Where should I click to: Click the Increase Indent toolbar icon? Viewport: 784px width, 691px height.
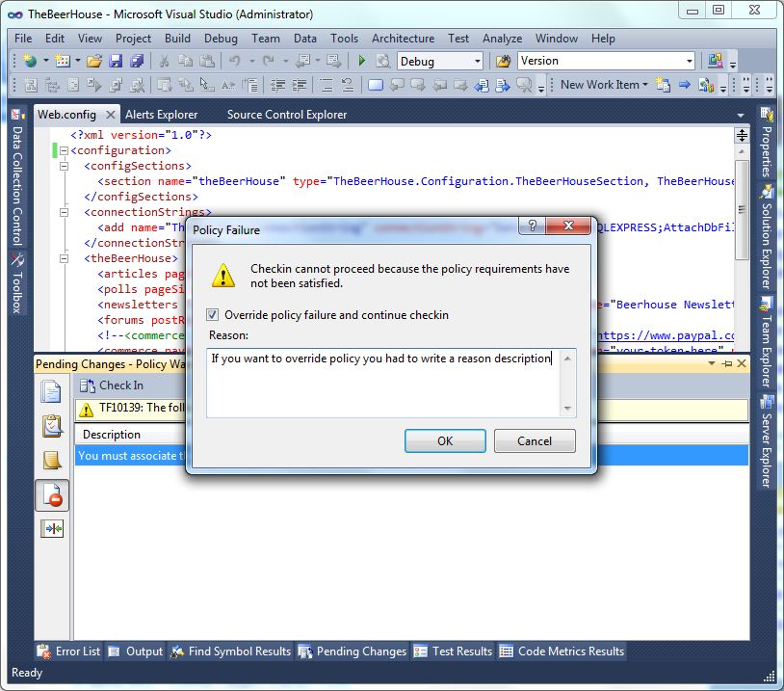coord(300,85)
